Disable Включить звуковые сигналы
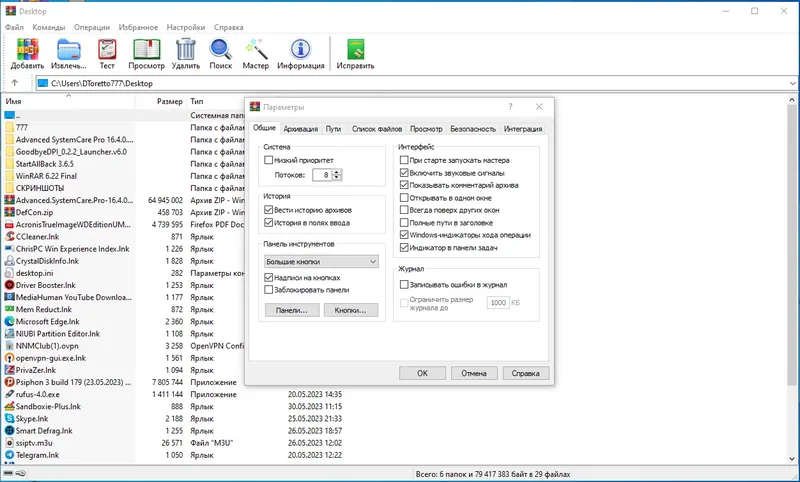 (x=404, y=173)
